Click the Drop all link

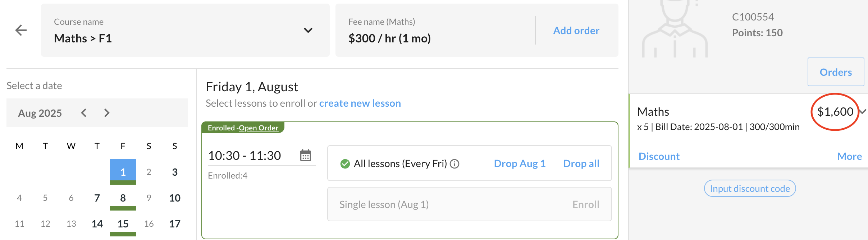pos(581,164)
